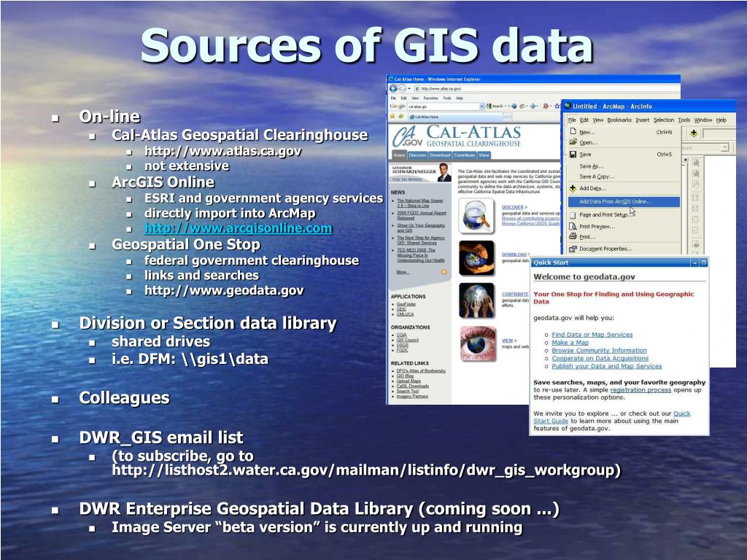Open the dropdown next to IE navigation arrows

(409, 88)
